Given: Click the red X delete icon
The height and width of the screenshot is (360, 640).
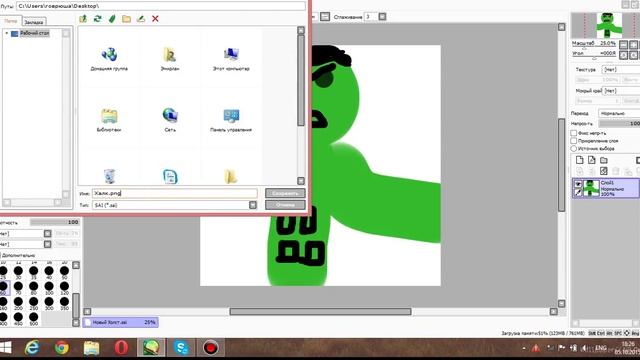Looking at the screenshot, I should 155,19.
